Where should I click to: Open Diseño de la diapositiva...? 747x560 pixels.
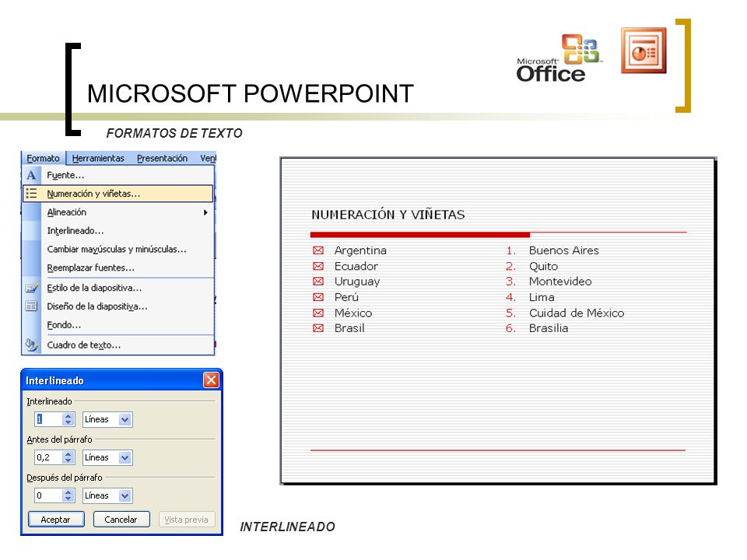coord(117,306)
